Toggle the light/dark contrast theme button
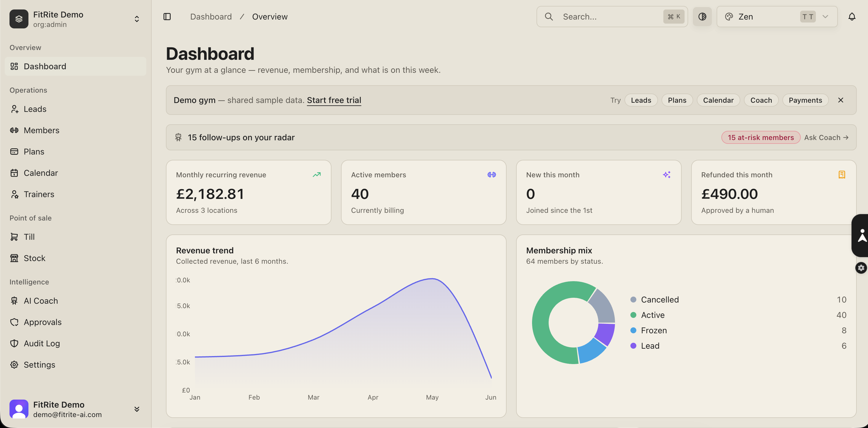868x428 pixels. click(702, 17)
